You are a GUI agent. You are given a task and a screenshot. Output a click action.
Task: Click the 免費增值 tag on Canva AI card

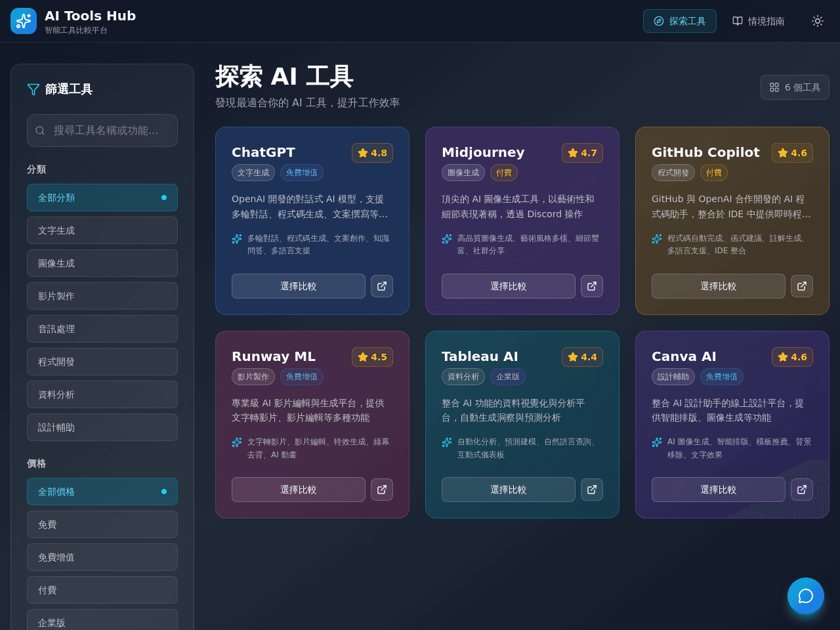[x=722, y=377]
